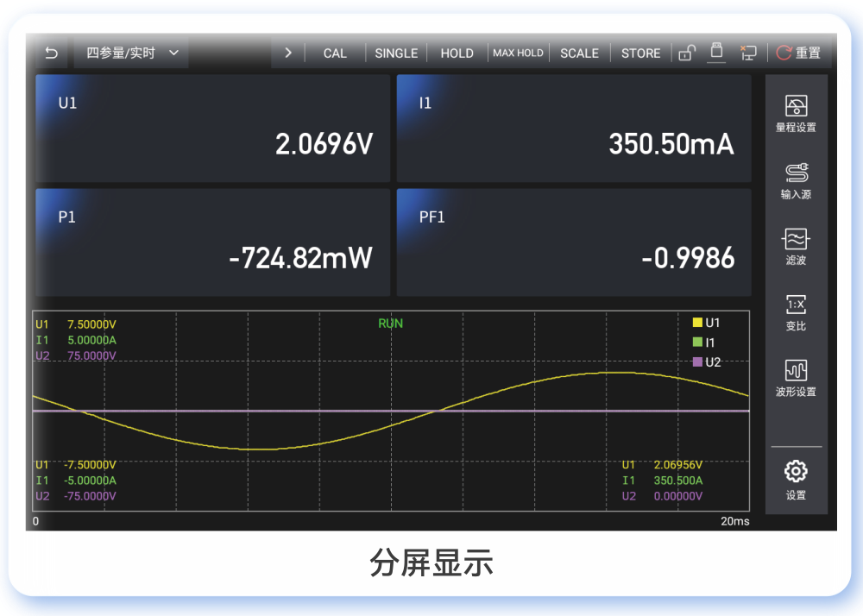This screenshot has height=616, width=863.
Task: Toggle HOLD on the measurement
Action: coord(457,53)
